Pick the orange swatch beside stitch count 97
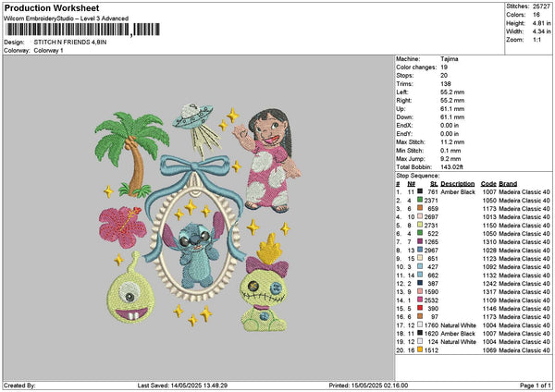 [420, 316]
